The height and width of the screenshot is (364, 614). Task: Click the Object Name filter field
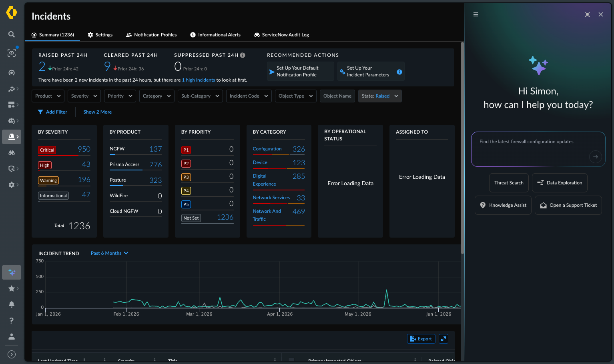(337, 96)
